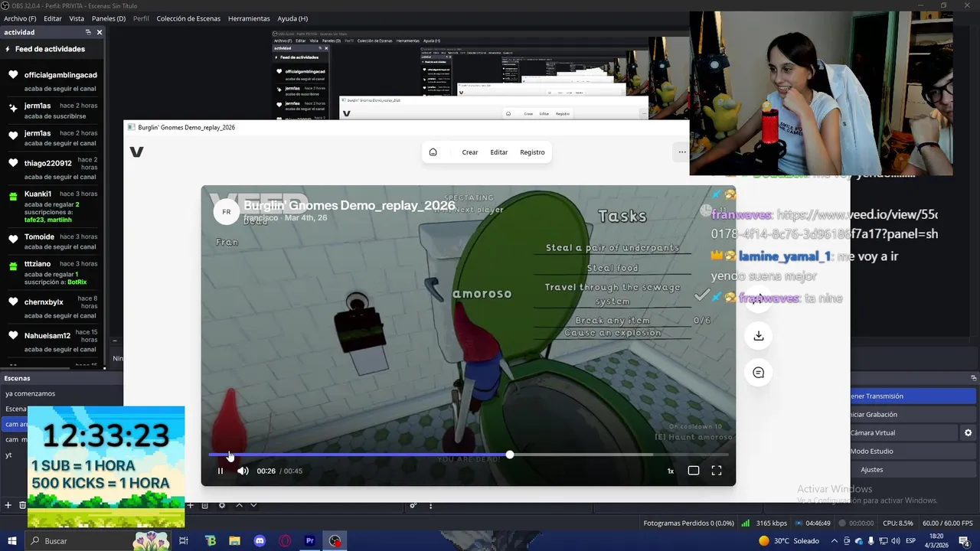Click the VEED logo in the browser window
The image size is (980, 551).
(136, 152)
